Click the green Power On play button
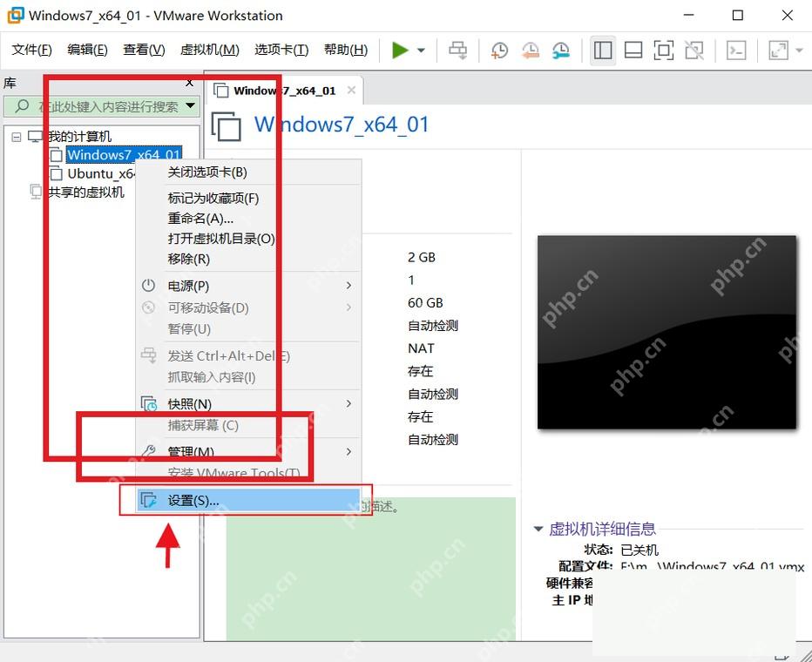812x662 pixels. coord(400,51)
